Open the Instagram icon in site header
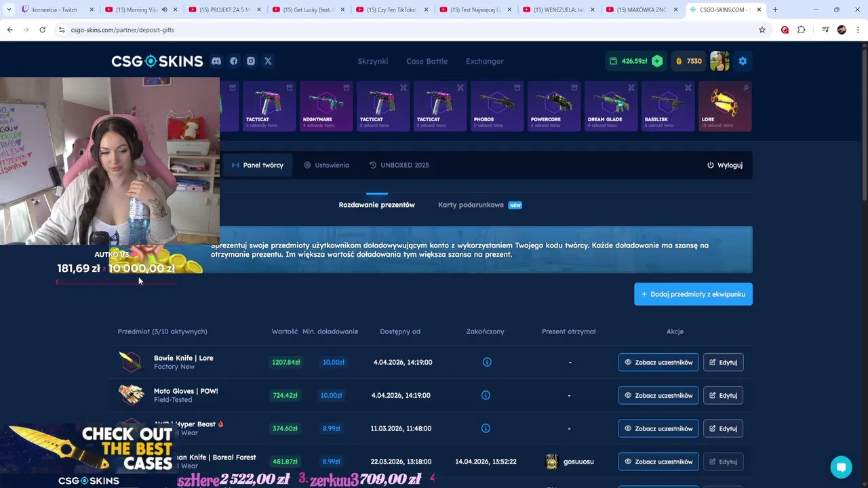 tap(251, 61)
